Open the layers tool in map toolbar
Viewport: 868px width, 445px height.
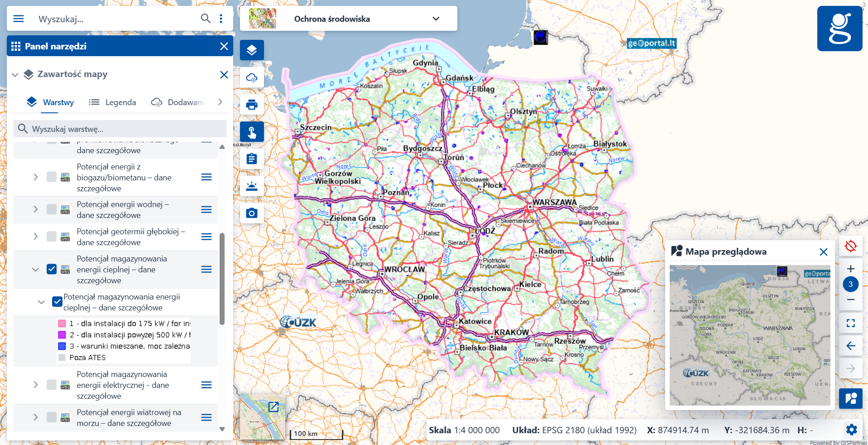(252, 50)
